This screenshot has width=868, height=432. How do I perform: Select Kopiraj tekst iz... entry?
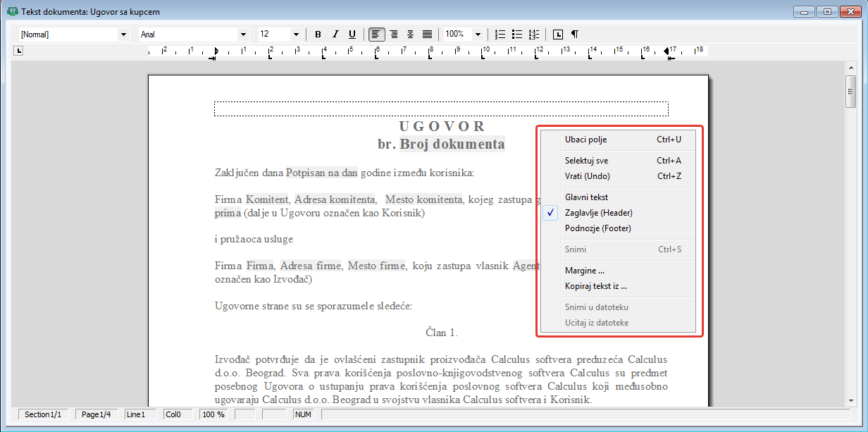click(595, 286)
